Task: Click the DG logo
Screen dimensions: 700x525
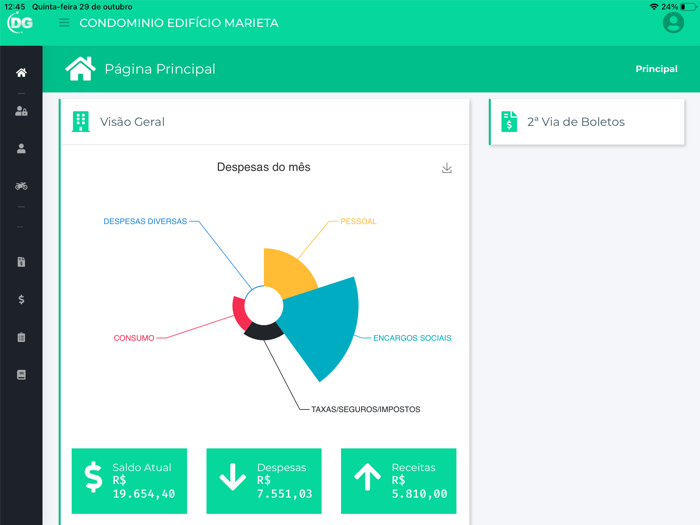Action: click(20, 22)
